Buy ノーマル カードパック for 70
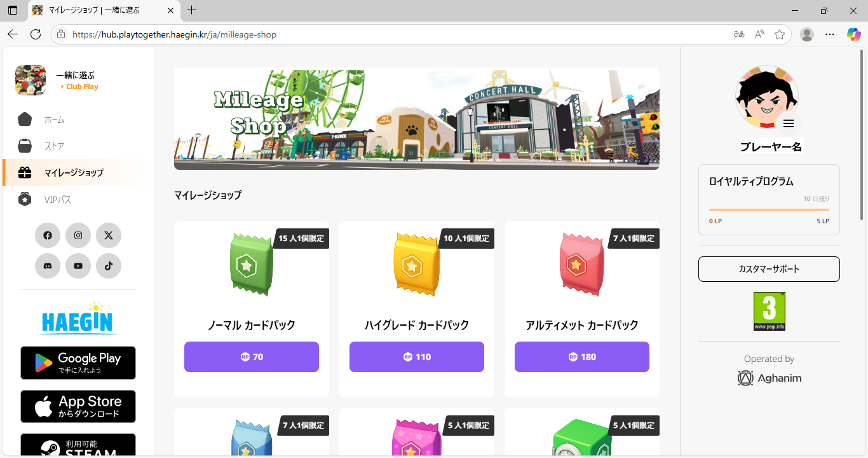 pyautogui.click(x=252, y=357)
